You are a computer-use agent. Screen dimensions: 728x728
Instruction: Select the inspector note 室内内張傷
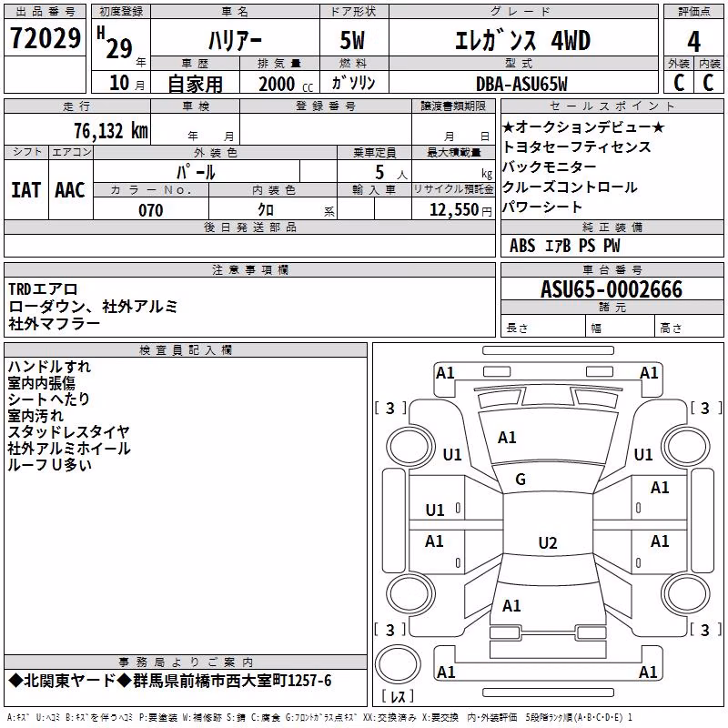point(41,383)
